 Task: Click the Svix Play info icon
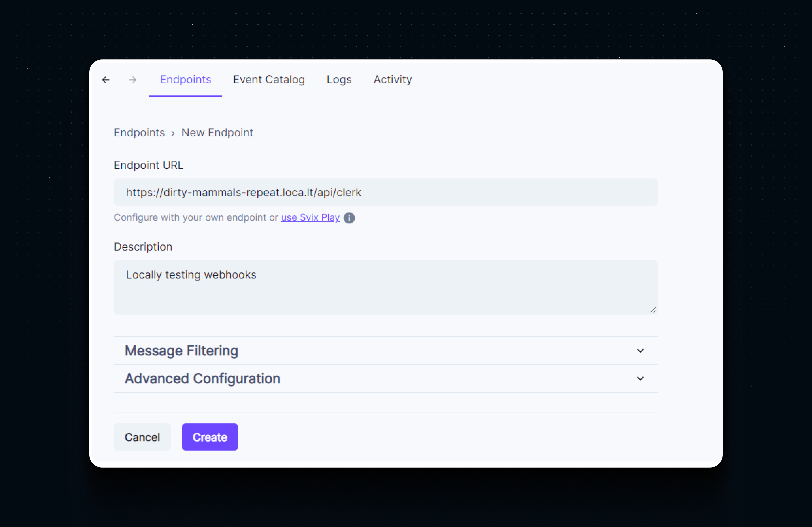tap(349, 218)
